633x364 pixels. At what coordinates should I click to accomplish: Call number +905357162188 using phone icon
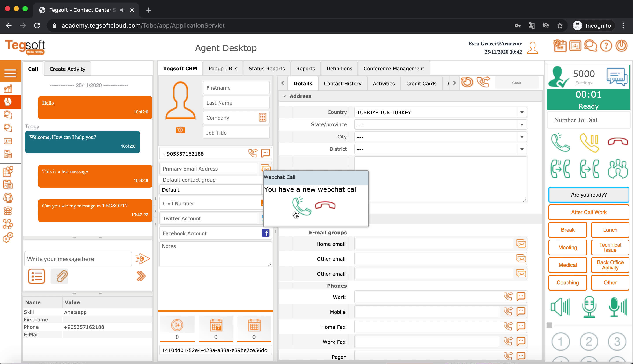click(x=253, y=153)
